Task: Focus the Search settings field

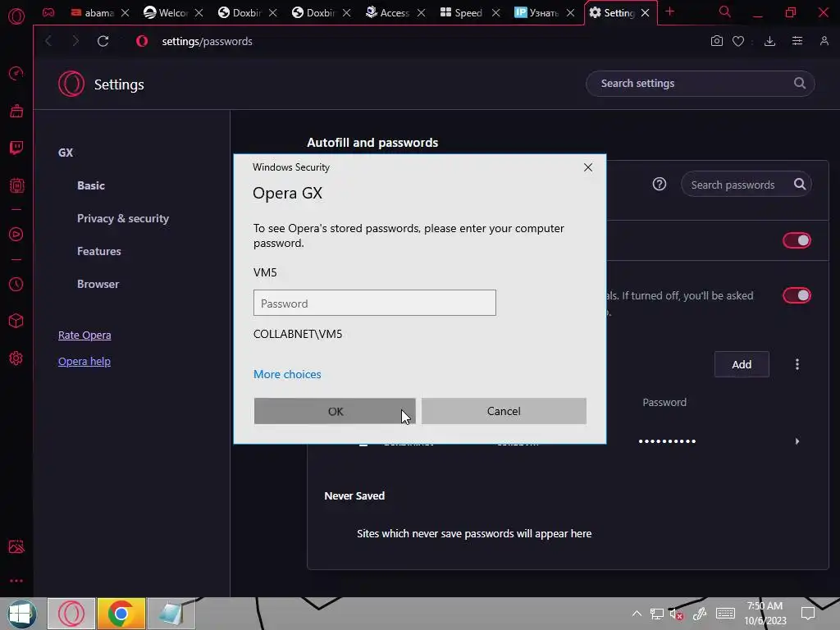Action: (701, 84)
